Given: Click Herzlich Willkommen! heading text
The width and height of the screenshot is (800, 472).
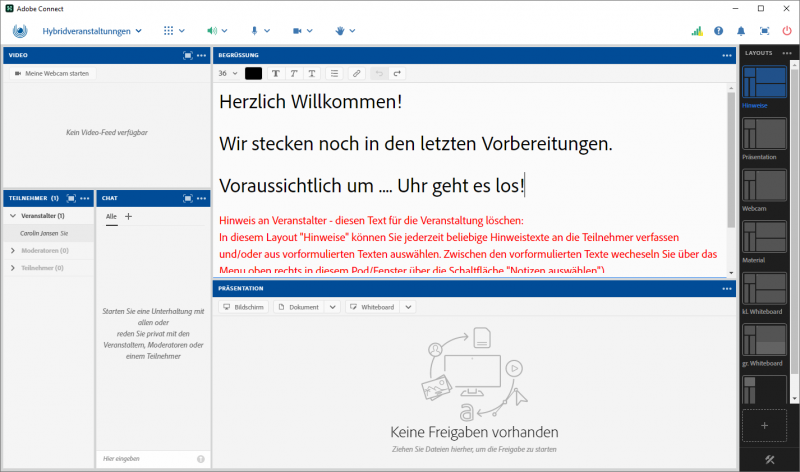Looking at the screenshot, I should (x=311, y=102).
